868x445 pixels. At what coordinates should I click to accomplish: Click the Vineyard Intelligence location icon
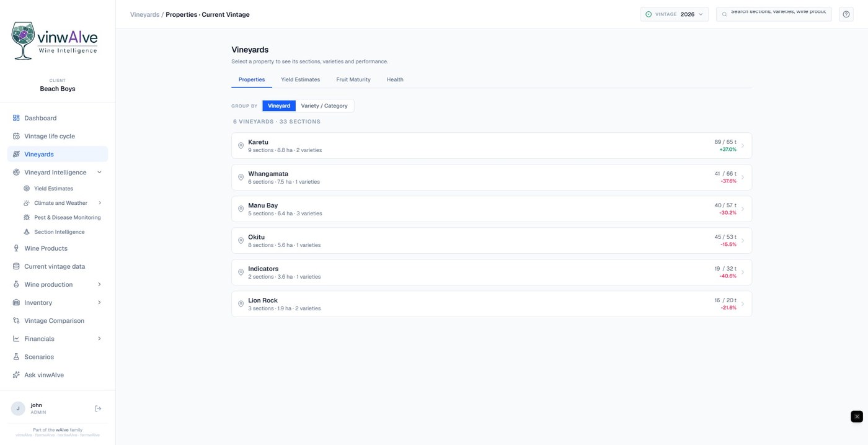click(x=16, y=173)
